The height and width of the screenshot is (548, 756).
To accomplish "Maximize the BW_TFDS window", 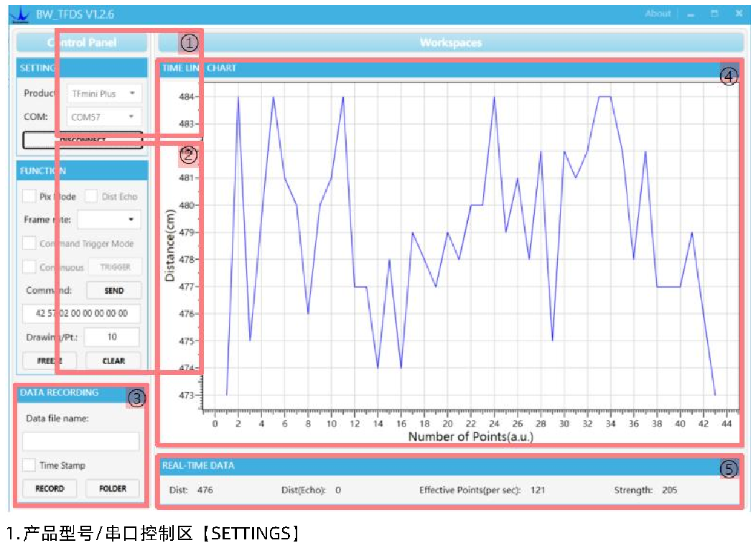I will tap(714, 14).
